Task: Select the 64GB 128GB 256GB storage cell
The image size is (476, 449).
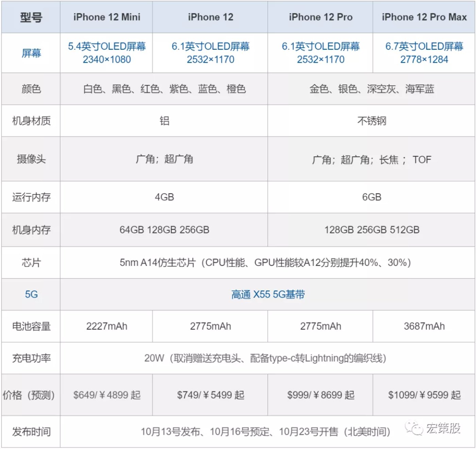Action: [x=164, y=230]
